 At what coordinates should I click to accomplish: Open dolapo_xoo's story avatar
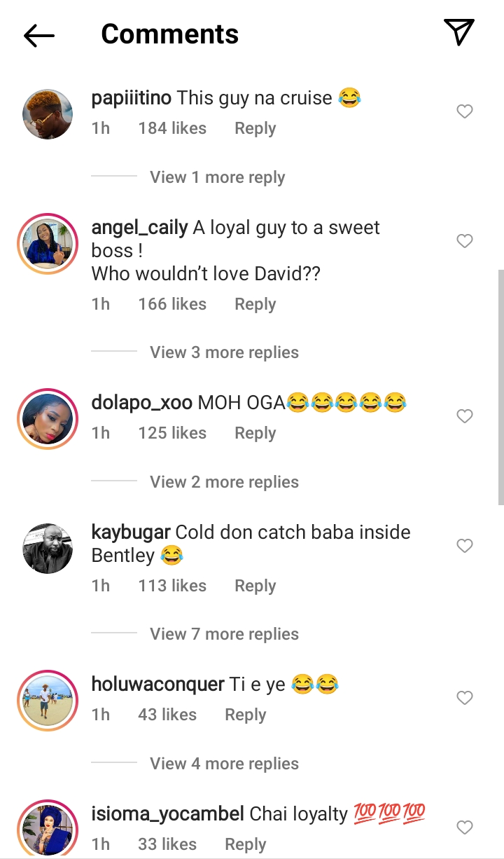click(x=48, y=419)
